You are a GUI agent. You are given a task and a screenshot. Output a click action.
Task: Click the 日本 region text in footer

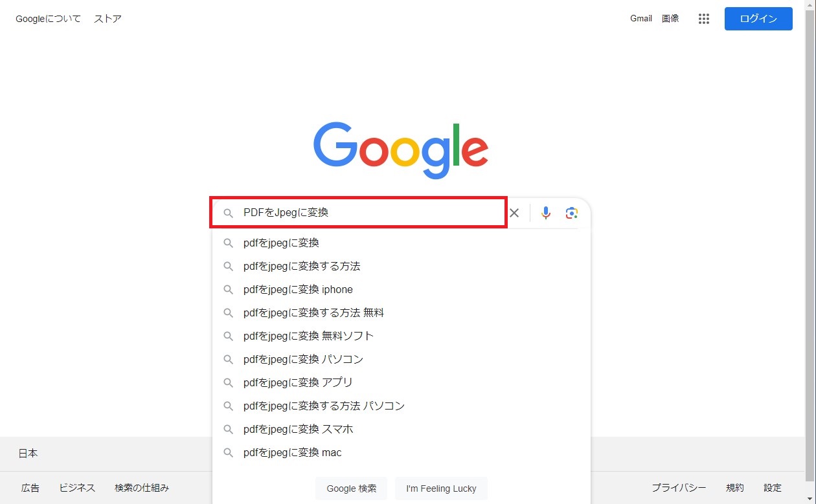28,454
